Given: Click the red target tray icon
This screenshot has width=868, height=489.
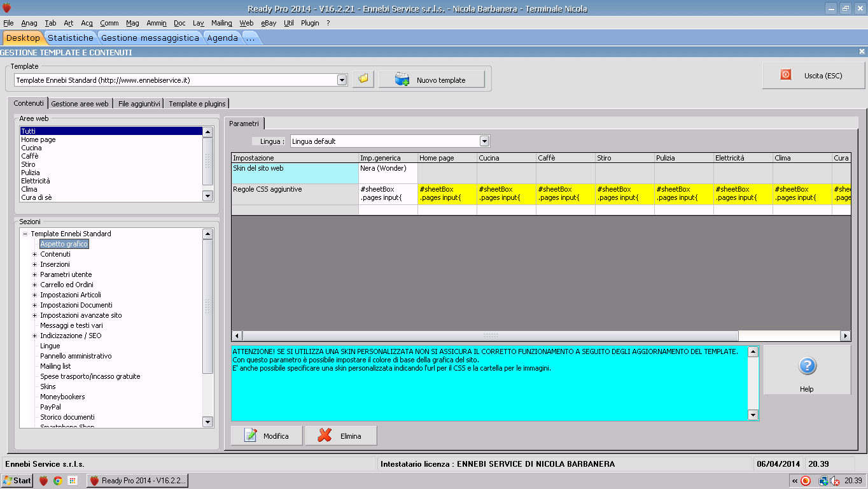Looking at the screenshot, I should point(806,481).
